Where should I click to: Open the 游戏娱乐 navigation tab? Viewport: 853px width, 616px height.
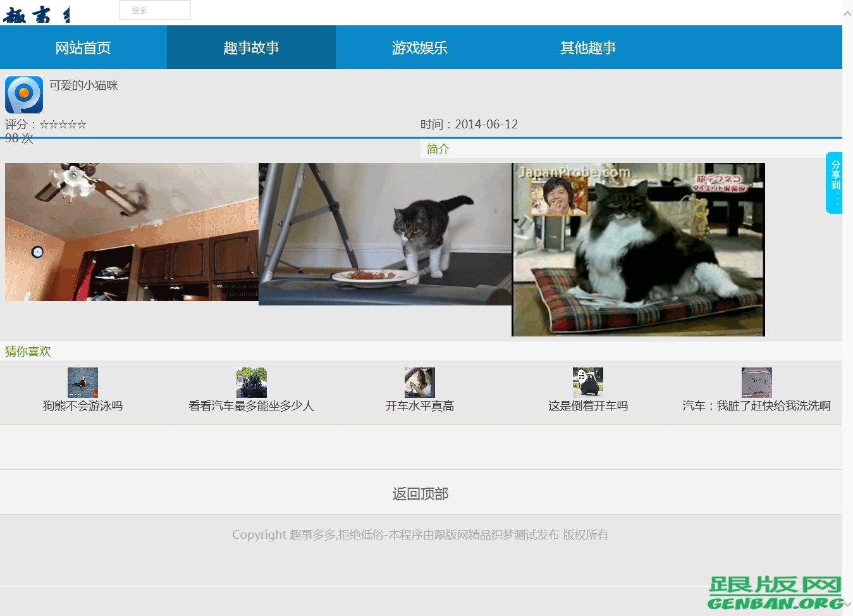tap(420, 47)
